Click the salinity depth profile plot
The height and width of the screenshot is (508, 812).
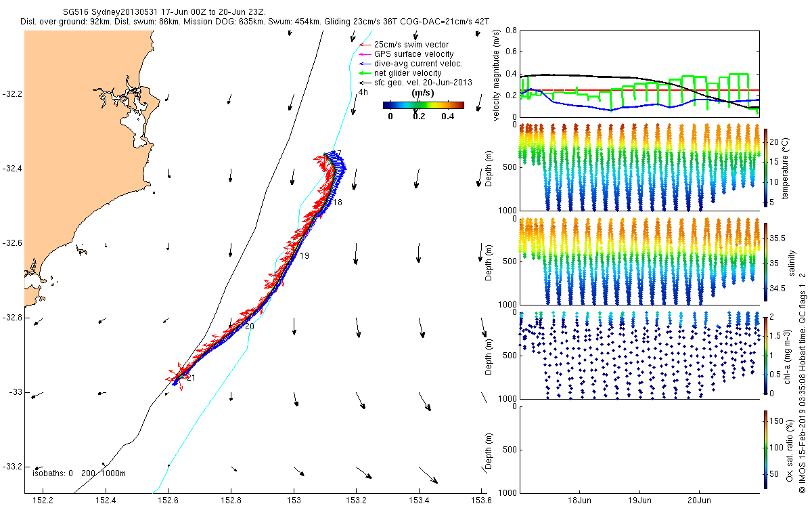click(639, 261)
